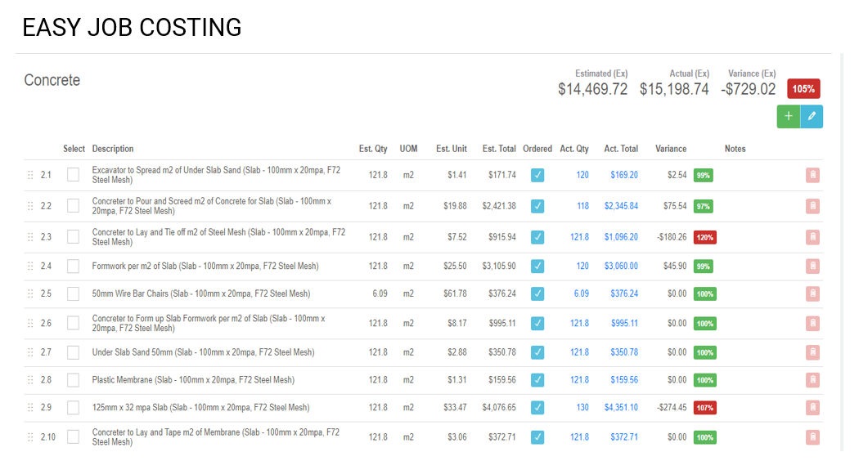Delete row 2.1 with its trash icon
Screen dimensions: 868x470
[812, 175]
